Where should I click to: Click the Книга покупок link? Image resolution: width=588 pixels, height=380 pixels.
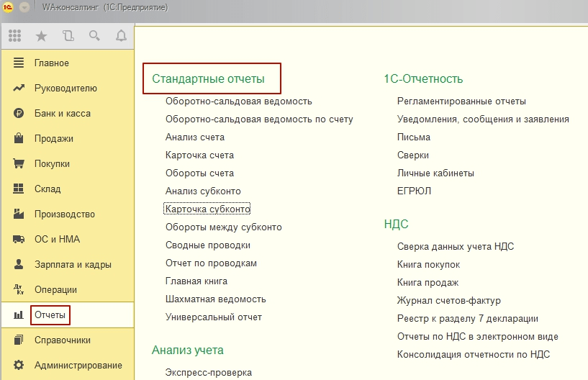click(x=428, y=265)
